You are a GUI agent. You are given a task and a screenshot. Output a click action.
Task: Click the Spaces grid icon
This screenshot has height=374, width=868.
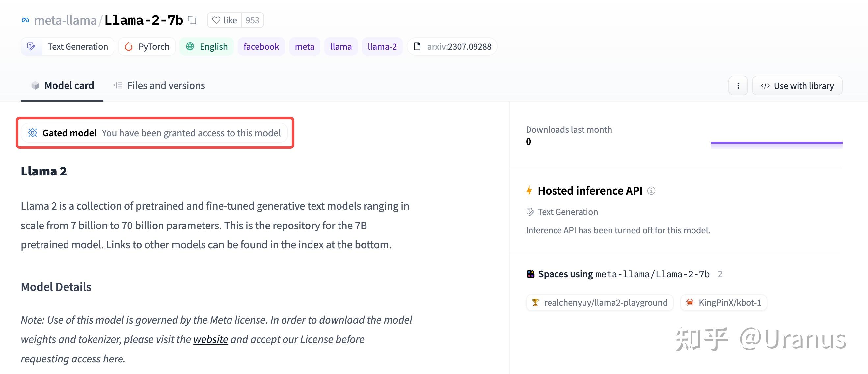(531, 274)
